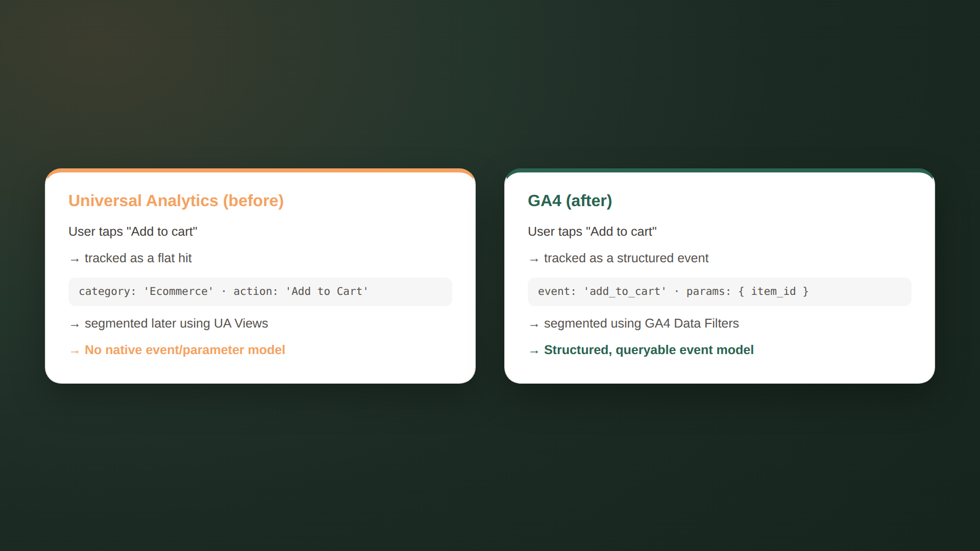Image resolution: width=980 pixels, height=551 pixels.
Task: Click the "category: 'Ecommerce'" code snippet
Action: 260,292
